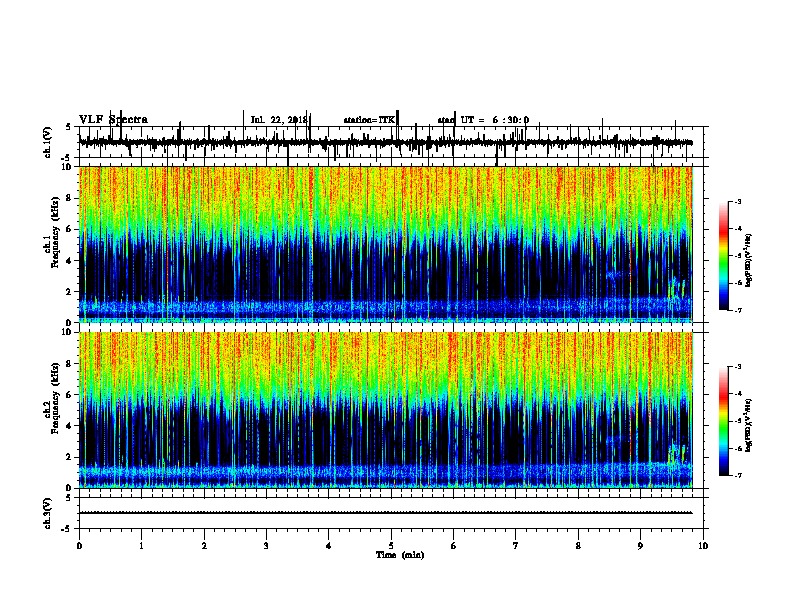
Task: Select the "Jul. 22, 2018" date label
Action: point(279,120)
